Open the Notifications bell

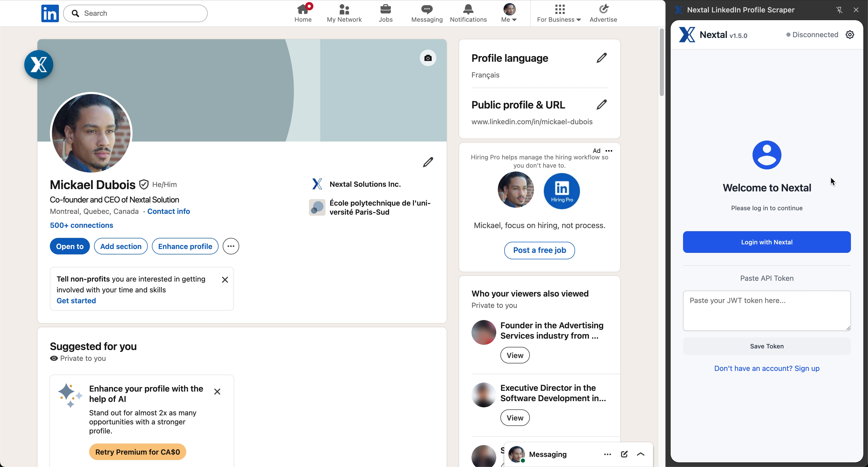pyautogui.click(x=468, y=13)
